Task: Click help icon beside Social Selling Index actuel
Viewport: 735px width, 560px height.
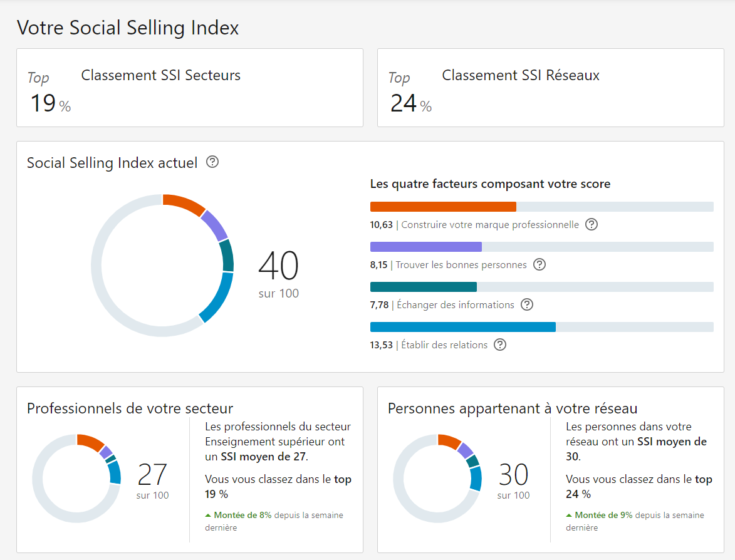Action: pyautogui.click(x=212, y=162)
